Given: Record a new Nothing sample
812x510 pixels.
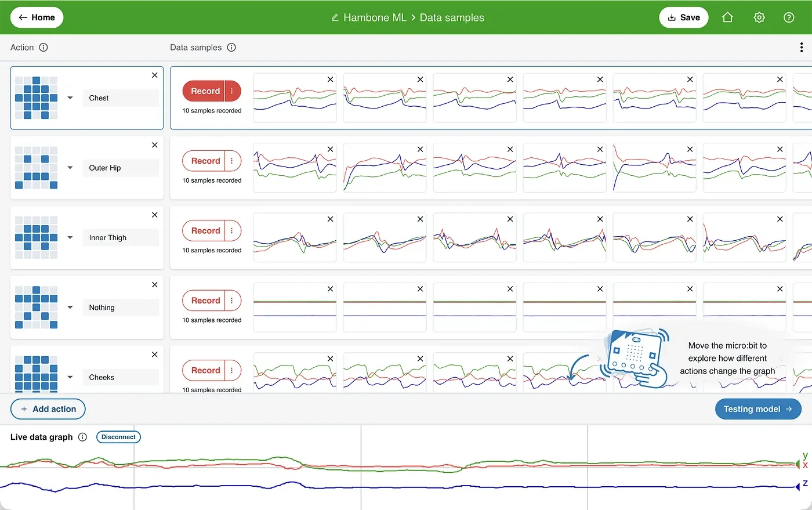Looking at the screenshot, I should [204, 301].
